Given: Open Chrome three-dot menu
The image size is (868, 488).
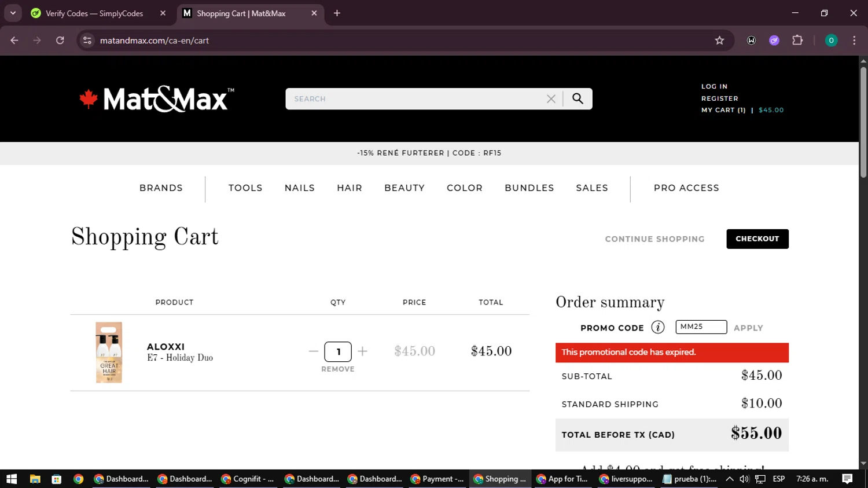Looking at the screenshot, I should click(x=854, y=41).
